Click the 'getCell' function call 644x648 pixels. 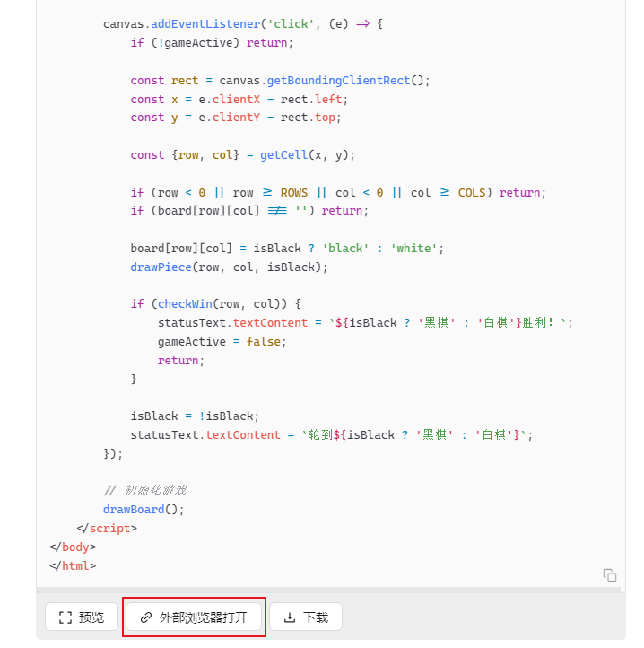283,155
